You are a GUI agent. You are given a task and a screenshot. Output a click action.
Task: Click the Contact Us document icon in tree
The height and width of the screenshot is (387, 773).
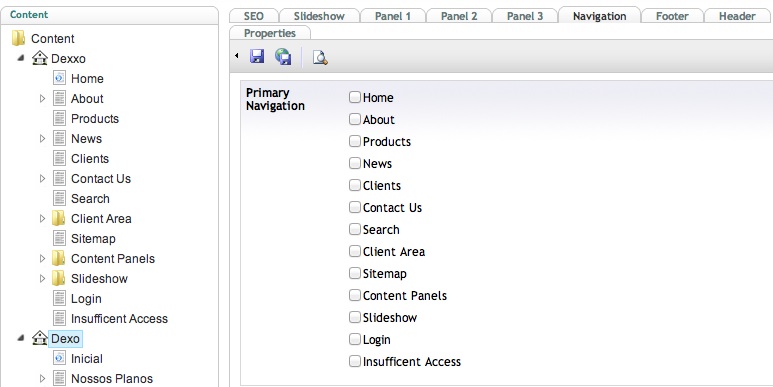[60, 178]
